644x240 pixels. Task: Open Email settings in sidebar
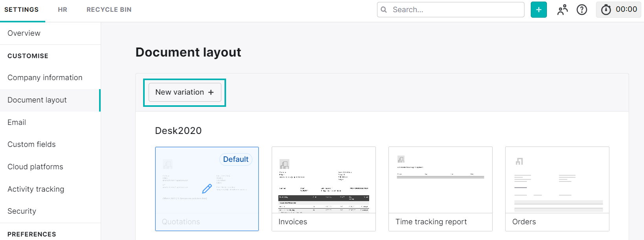tap(17, 123)
